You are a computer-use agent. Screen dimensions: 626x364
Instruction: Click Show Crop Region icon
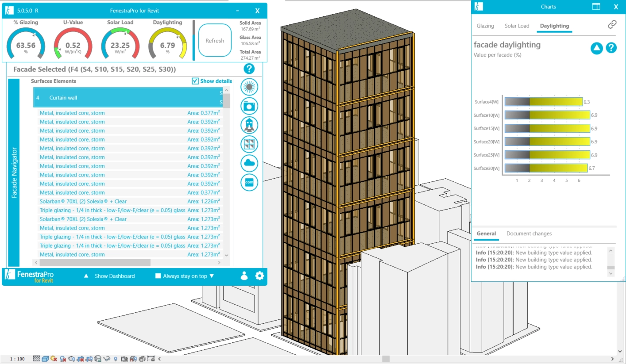(x=89, y=359)
